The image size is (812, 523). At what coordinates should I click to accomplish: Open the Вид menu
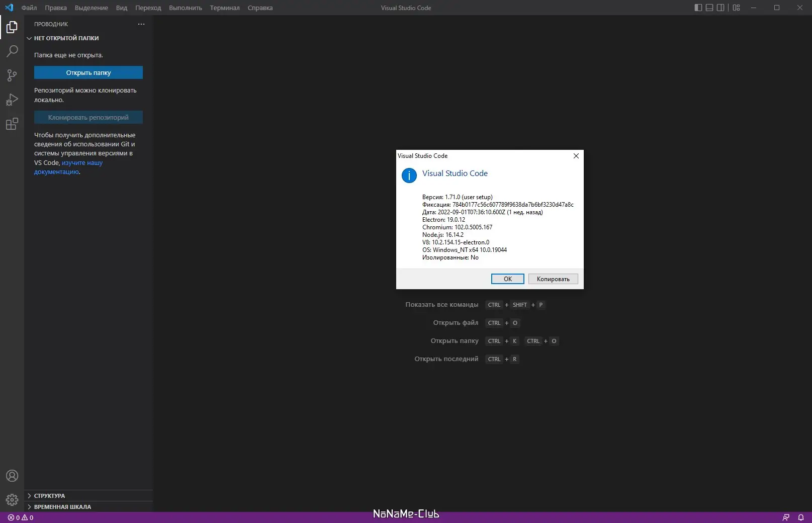click(x=122, y=8)
